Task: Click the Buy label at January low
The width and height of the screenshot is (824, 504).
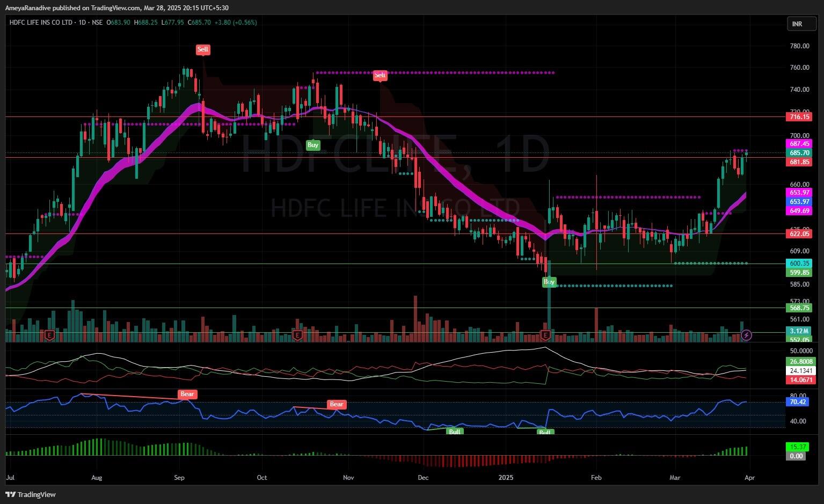Action: coord(549,282)
